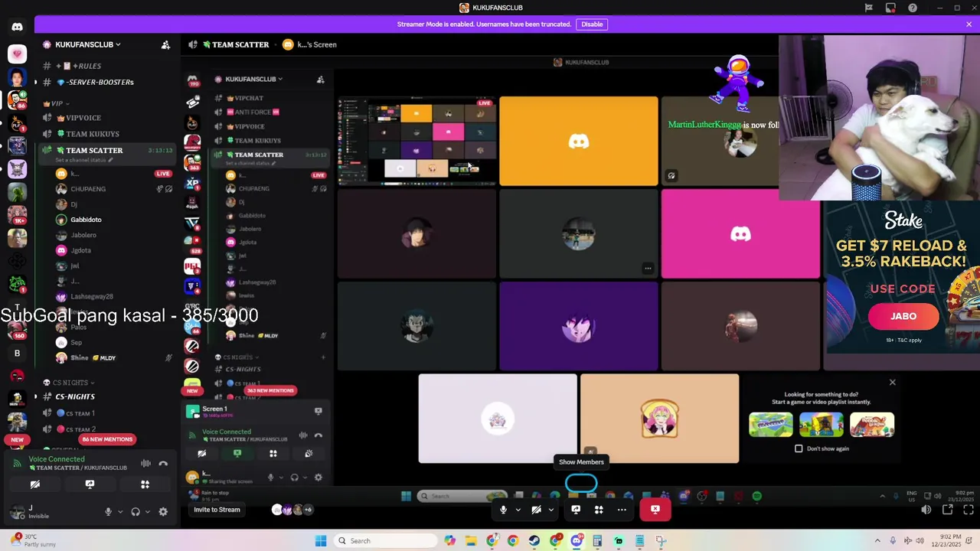
Task: Disconnect from voice in the Voice Connected panel
Action: coord(163,464)
